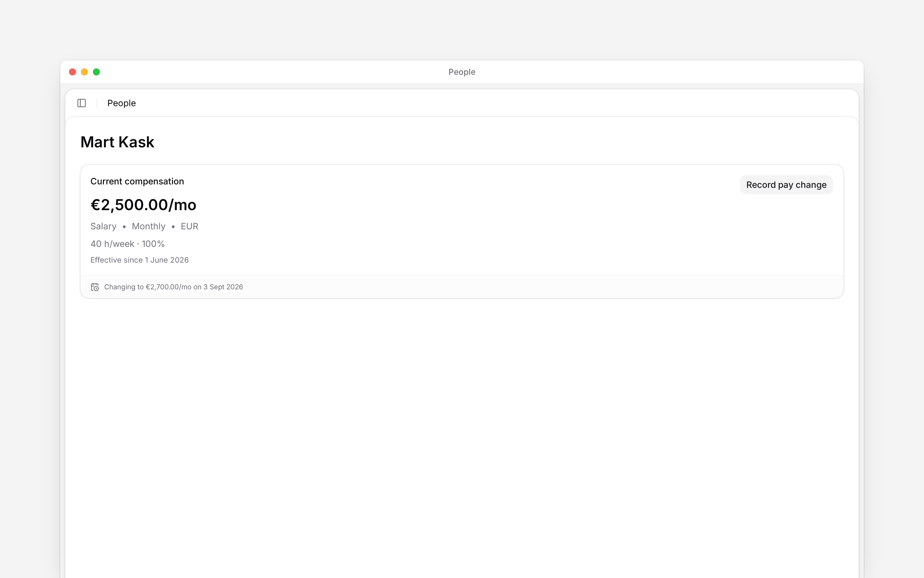The height and width of the screenshot is (578, 924).
Task: Click the Mart Kask heading
Action: (x=117, y=142)
